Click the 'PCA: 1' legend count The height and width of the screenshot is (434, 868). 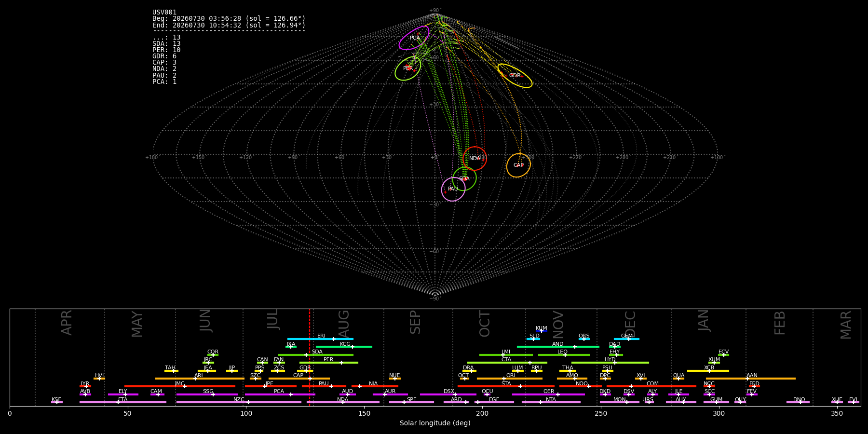pyautogui.click(x=164, y=81)
